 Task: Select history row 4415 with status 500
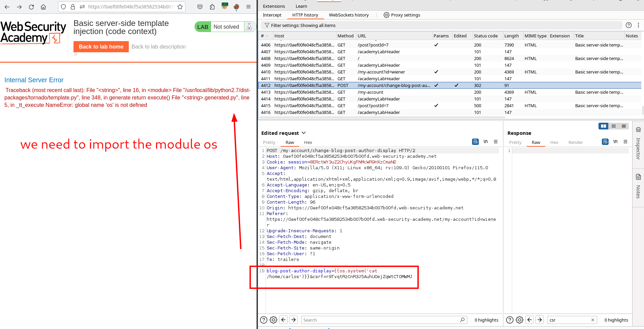click(450, 106)
